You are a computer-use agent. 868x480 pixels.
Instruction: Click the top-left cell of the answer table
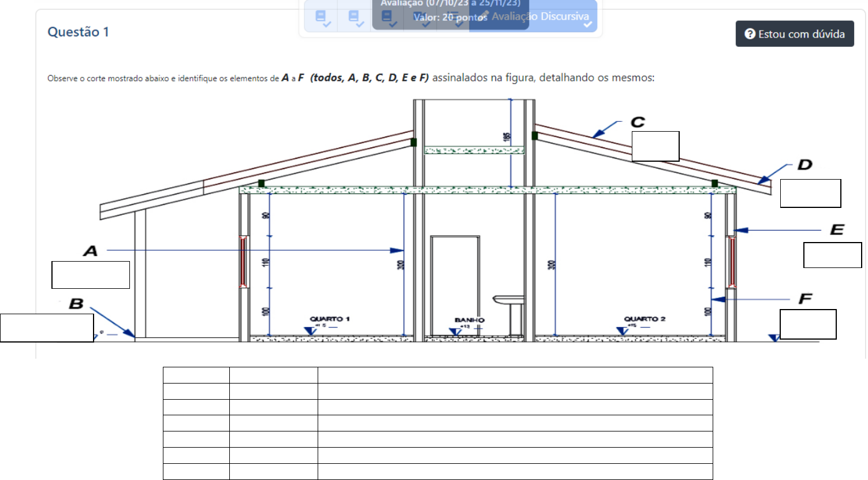pos(196,375)
